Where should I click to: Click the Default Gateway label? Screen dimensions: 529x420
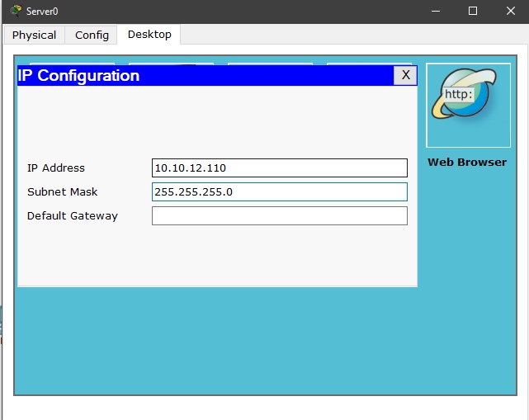click(x=73, y=216)
